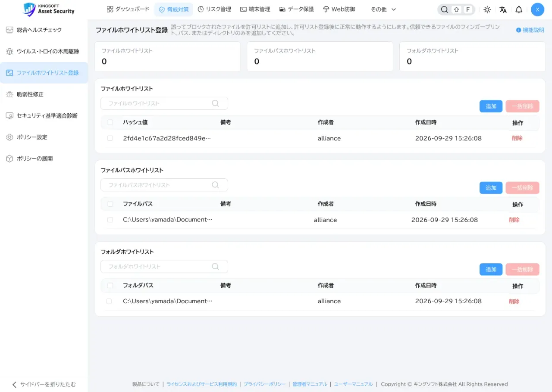The height and width of the screenshot is (392, 552).
Task: Check the row in the フォルダパス table
Action: [109, 301]
